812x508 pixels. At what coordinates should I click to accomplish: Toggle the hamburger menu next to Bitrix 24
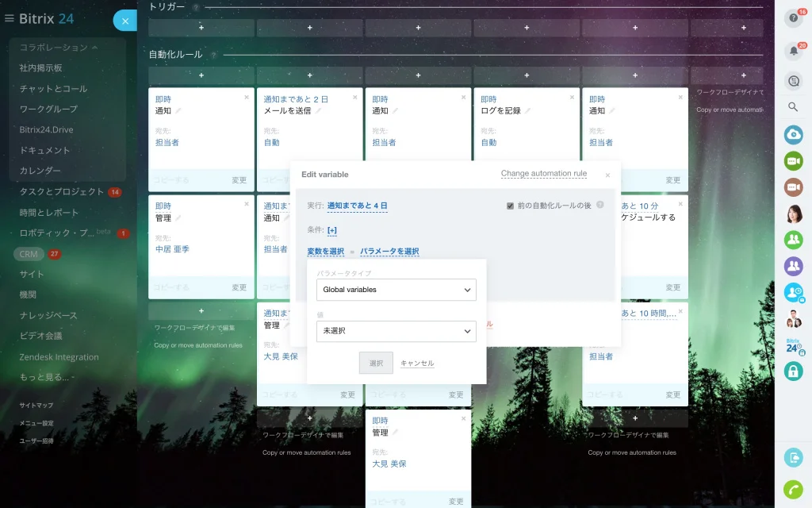9,19
